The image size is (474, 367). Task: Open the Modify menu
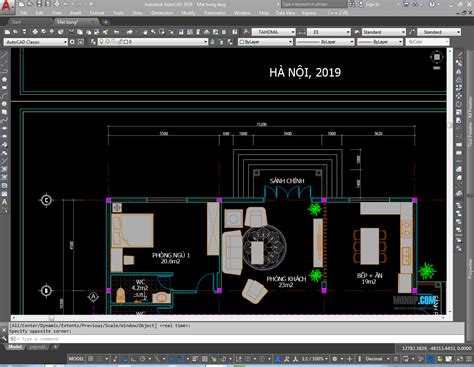[188, 13]
